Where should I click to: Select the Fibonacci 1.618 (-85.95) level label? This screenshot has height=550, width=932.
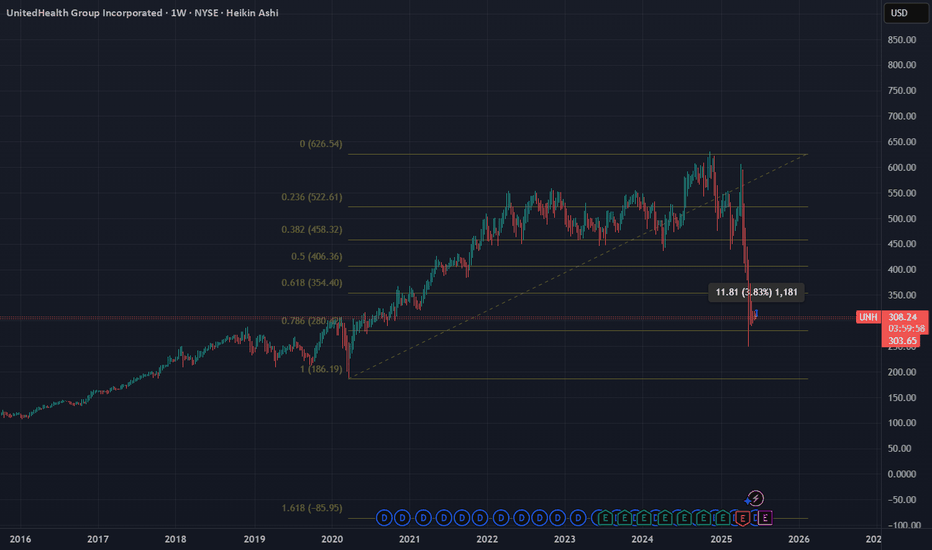(x=312, y=508)
